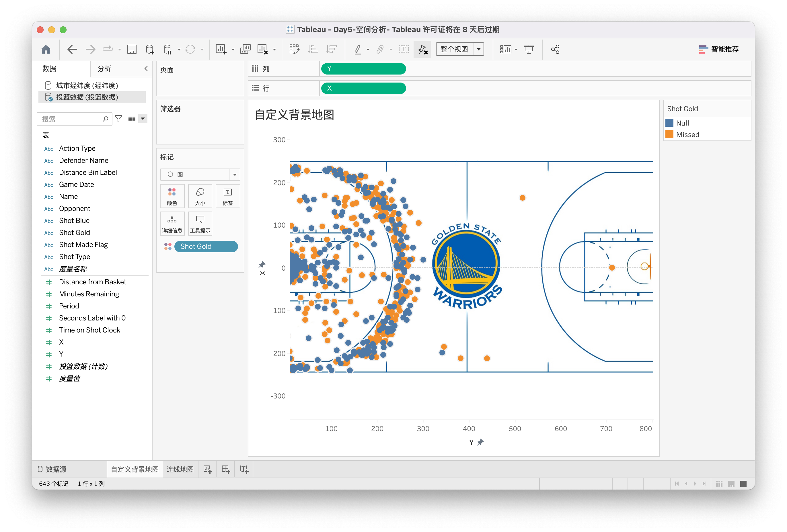Click the 大小 marks button

[200, 196]
